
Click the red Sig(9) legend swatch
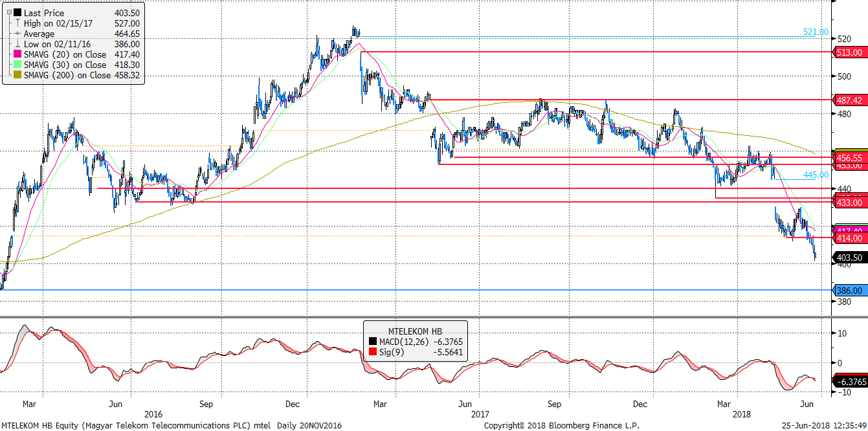point(372,351)
